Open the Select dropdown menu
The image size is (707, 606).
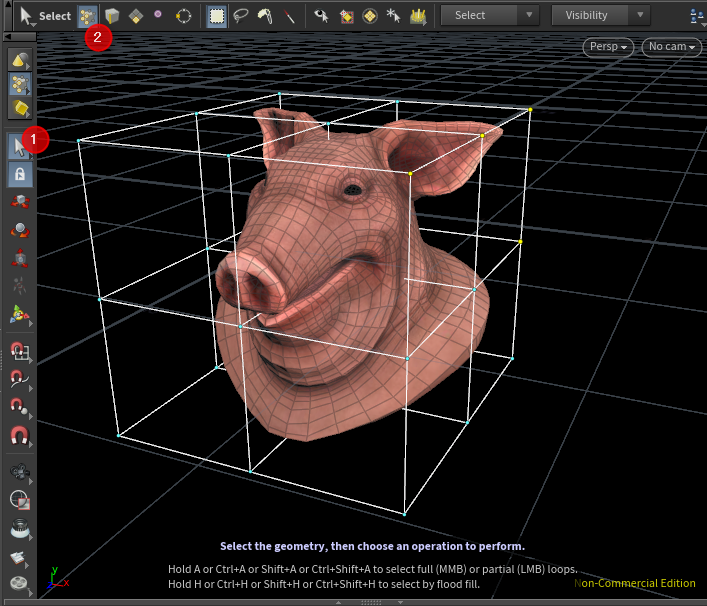pos(490,15)
